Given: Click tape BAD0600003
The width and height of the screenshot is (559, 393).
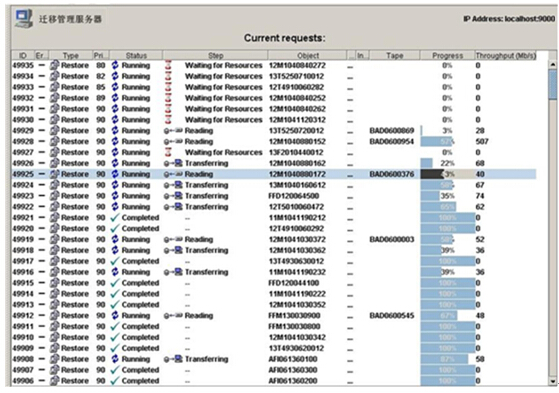Looking at the screenshot, I should coord(392,239).
